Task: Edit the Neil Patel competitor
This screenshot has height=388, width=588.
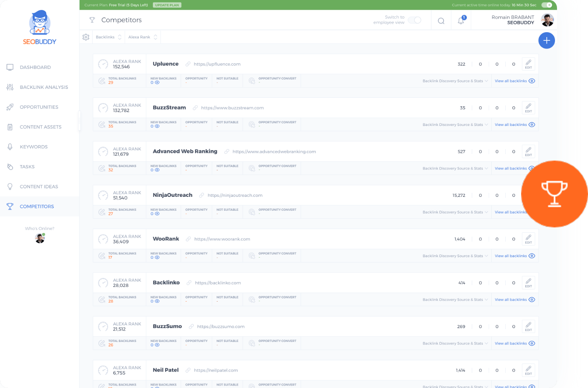Action: tap(528, 370)
